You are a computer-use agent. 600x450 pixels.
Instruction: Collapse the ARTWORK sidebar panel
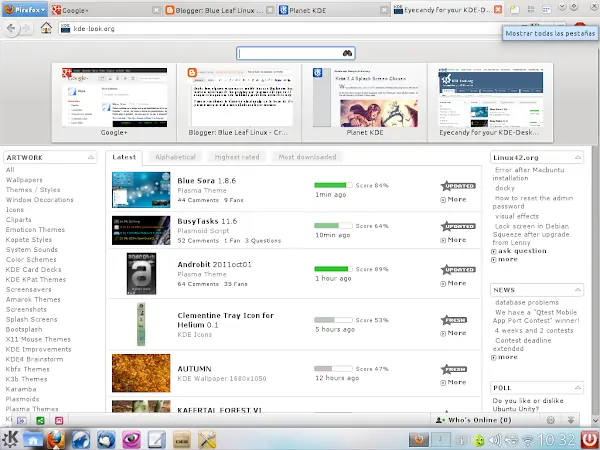tap(91, 157)
